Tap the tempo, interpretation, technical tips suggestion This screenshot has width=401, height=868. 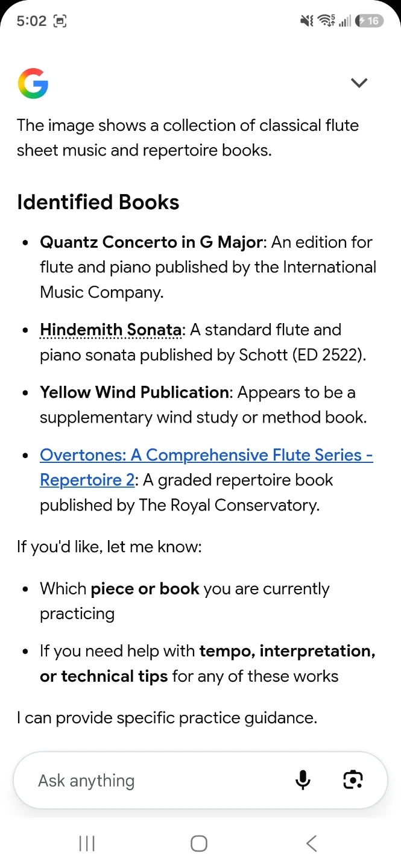click(x=207, y=664)
